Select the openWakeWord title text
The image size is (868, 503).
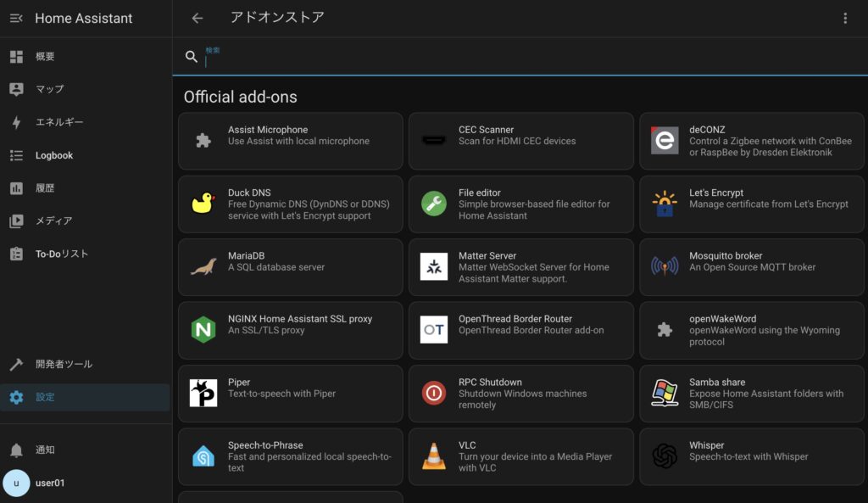722,319
